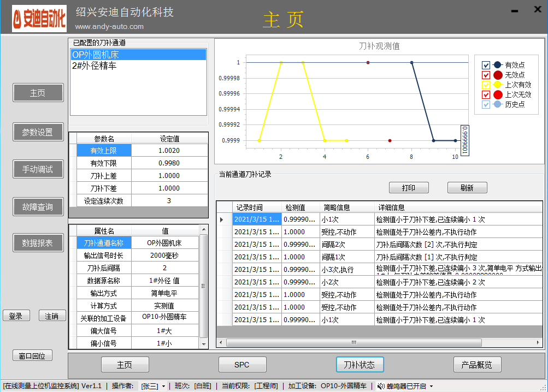Image resolution: width=548 pixels, height=392 pixels.
Task: Toggle the 有效点 checkbox
Action: pyautogui.click(x=486, y=65)
